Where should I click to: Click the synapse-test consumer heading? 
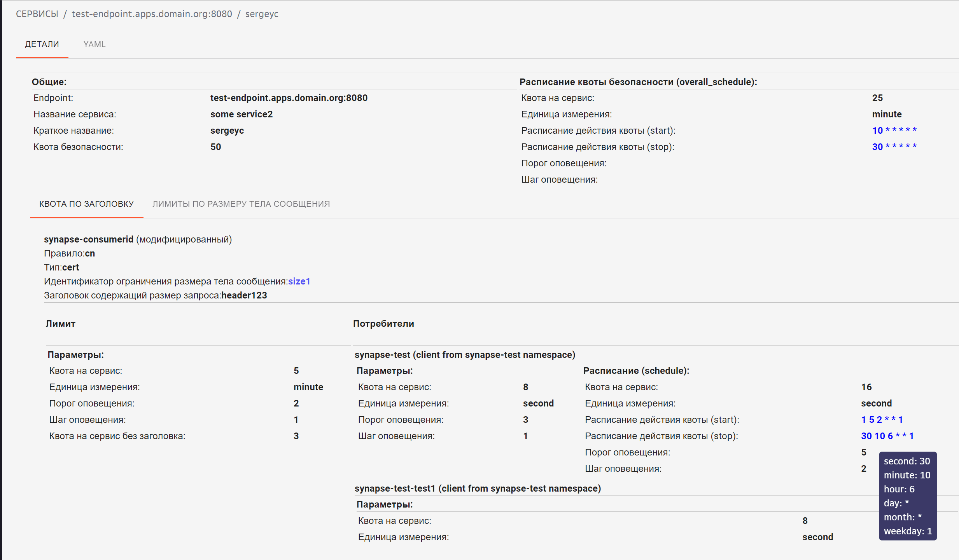coord(465,355)
